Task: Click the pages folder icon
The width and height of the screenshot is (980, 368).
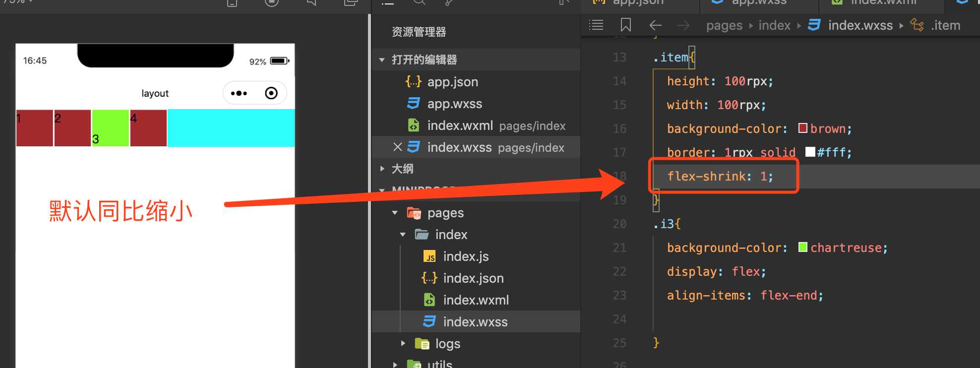Action: point(414,213)
